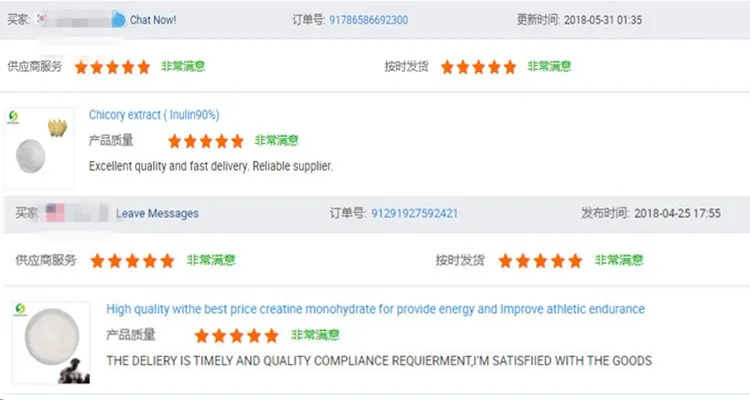Click first star of first 按时发货 rating
The image size is (750, 400).
447,67
